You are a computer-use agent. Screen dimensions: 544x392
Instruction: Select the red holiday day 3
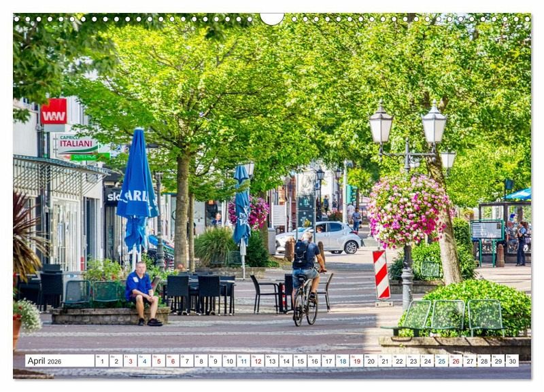(131, 361)
